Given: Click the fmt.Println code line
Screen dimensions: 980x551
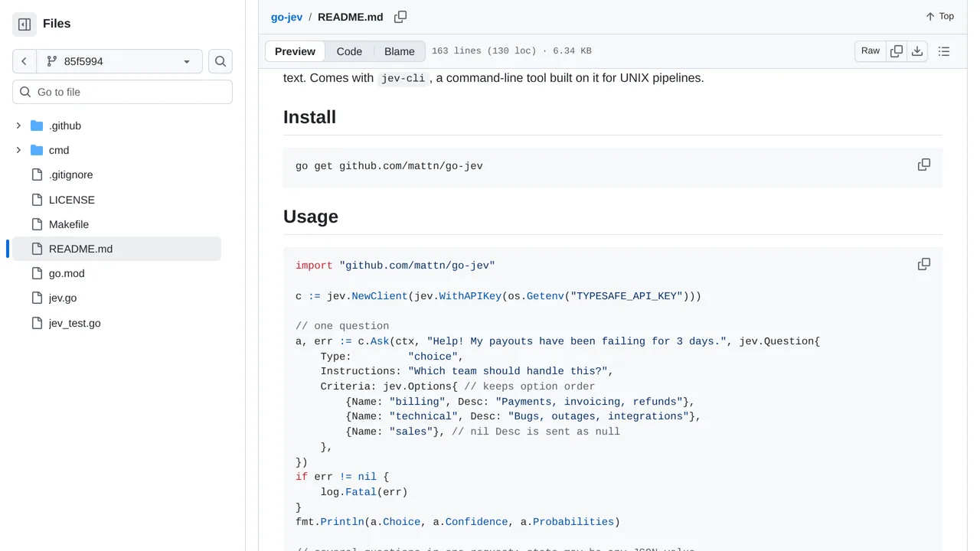Looking at the screenshot, I should (458, 522).
